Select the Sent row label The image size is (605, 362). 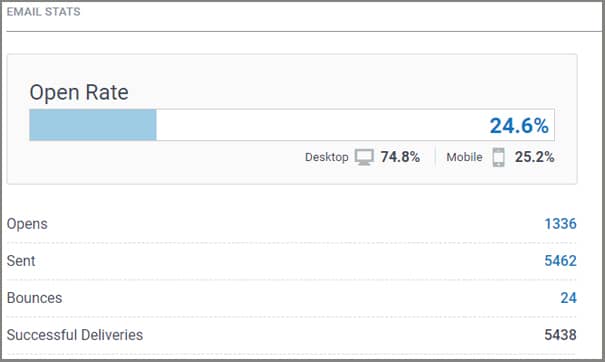point(21,261)
